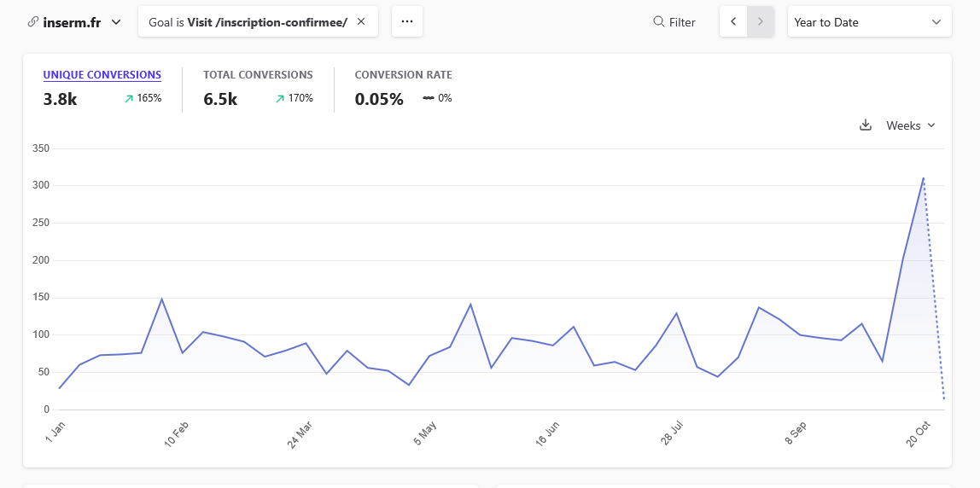980x488 pixels.
Task: Download the chart data via download icon
Action: pos(865,125)
